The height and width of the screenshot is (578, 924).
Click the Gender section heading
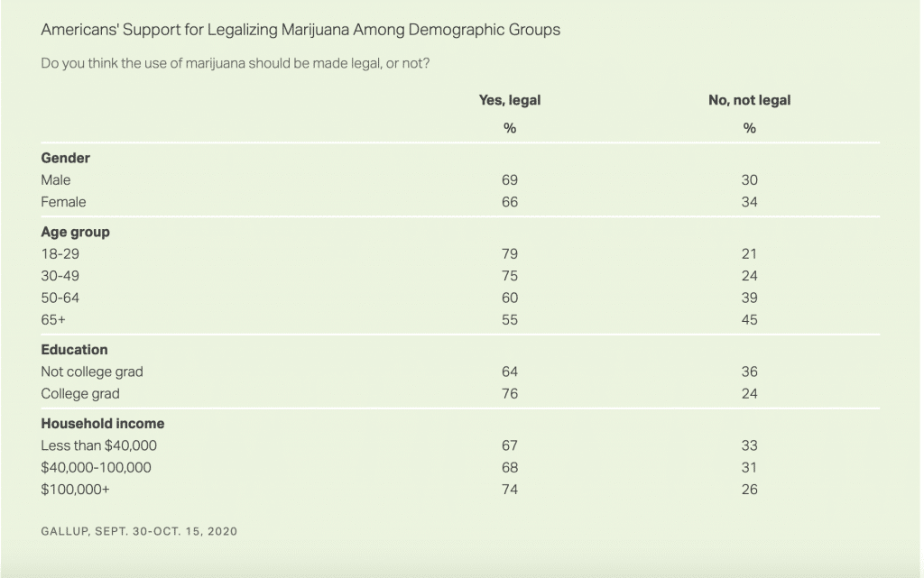pos(66,158)
